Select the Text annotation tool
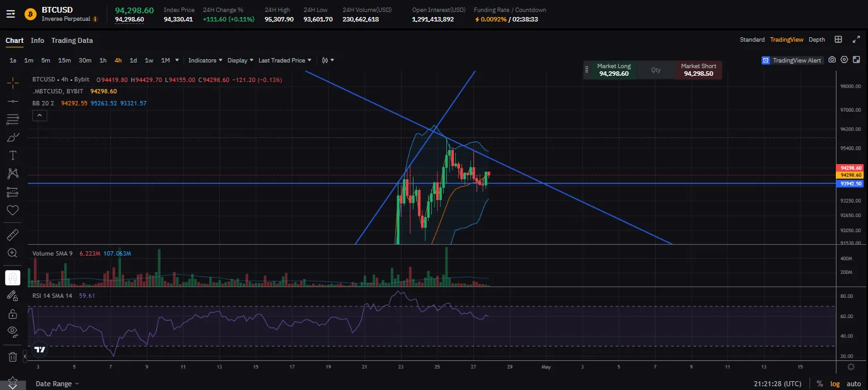868x390 pixels. 13,155
